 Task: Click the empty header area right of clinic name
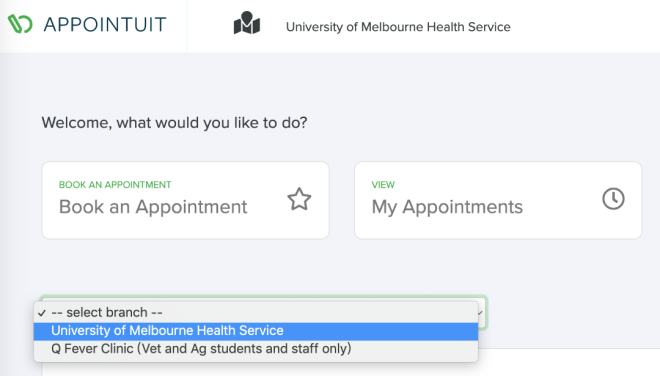[585, 26]
